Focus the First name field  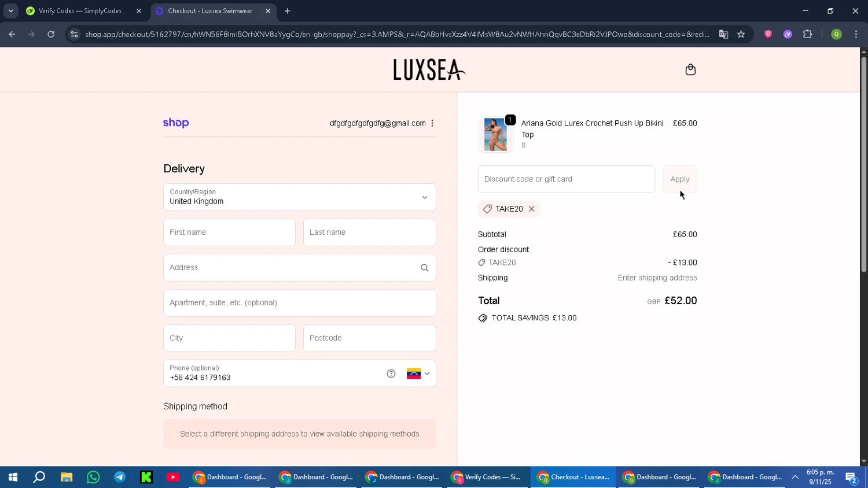point(229,232)
